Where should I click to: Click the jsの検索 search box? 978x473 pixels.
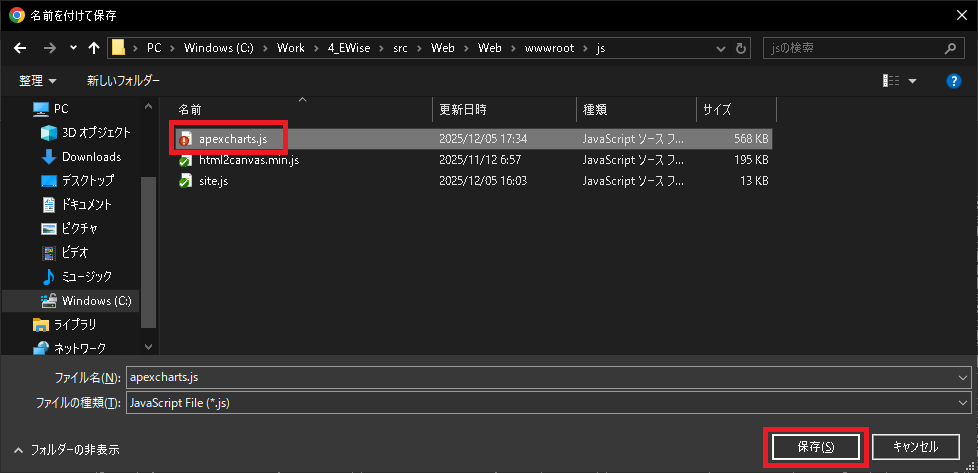(850, 48)
